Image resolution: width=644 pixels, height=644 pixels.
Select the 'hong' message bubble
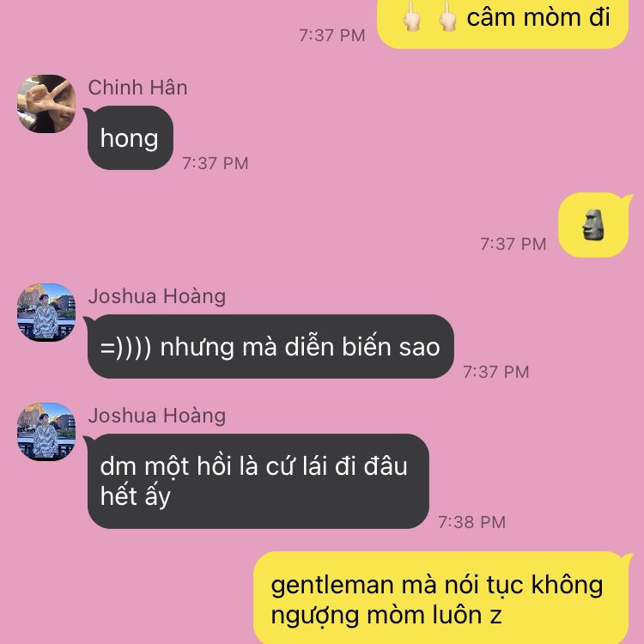pos(131,138)
